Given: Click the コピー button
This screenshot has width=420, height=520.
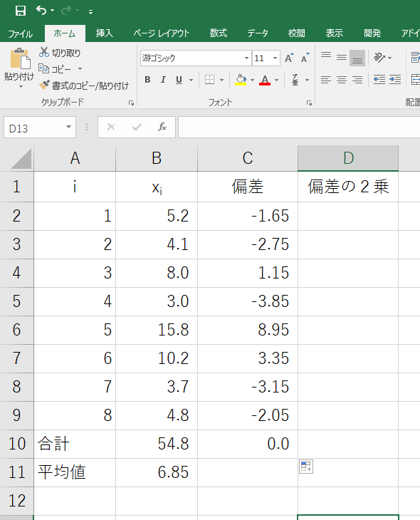Looking at the screenshot, I should [x=55, y=68].
